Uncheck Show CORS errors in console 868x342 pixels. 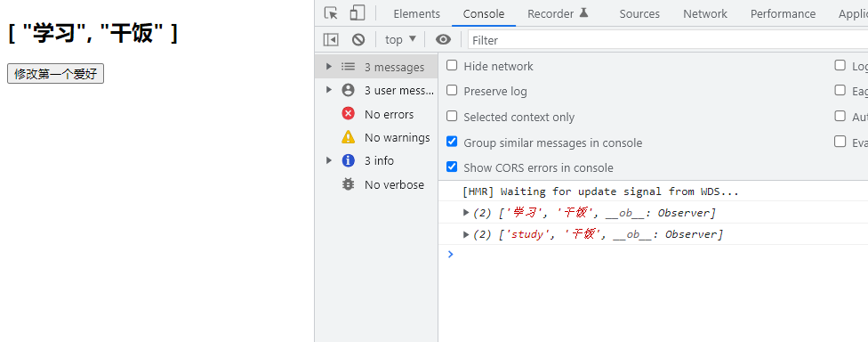(x=453, y=167)
